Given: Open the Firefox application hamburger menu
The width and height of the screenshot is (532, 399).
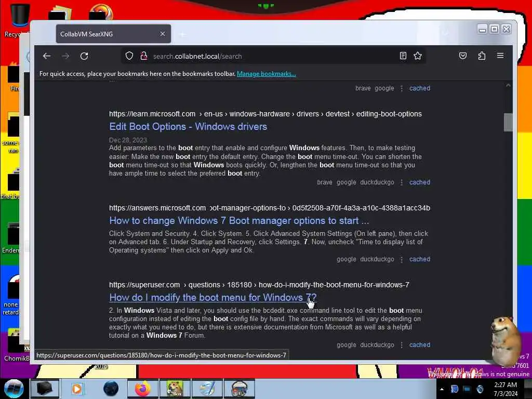Looking at the screenshot, I should tap(500, 56).
